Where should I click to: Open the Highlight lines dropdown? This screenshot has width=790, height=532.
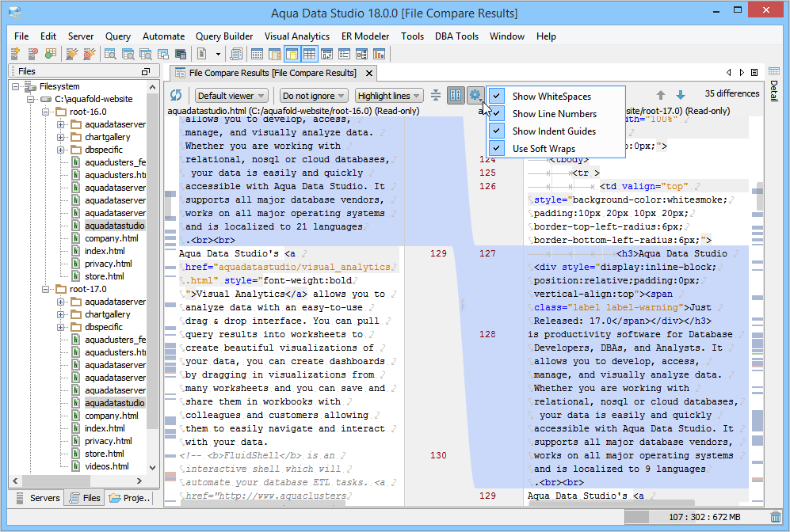pos(389,95)
